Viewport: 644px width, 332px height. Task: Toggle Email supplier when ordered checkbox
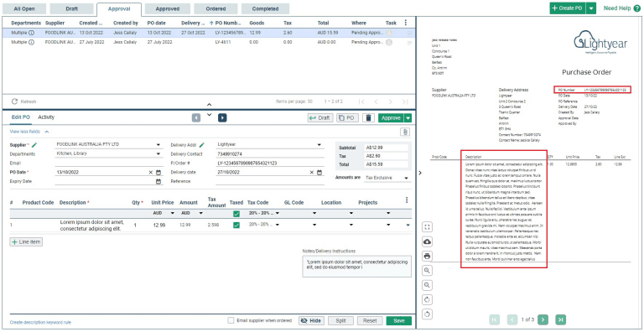pos(231,320)
